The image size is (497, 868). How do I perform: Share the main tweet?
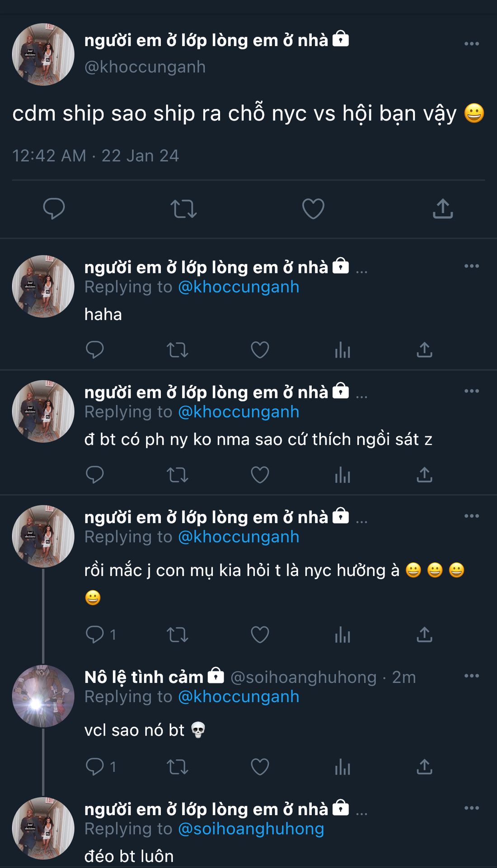pyautogui.click(x=442, y=209)
